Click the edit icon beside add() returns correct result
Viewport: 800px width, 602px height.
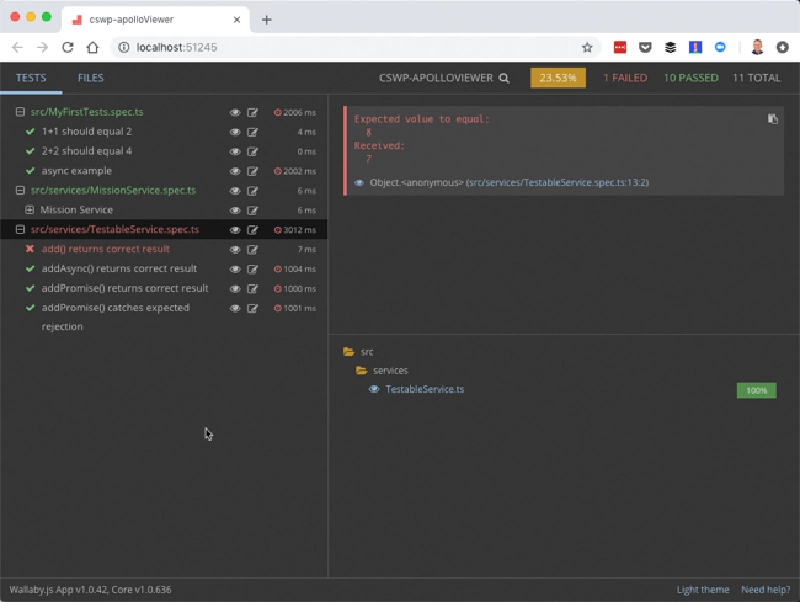click(x=253, y=249)
